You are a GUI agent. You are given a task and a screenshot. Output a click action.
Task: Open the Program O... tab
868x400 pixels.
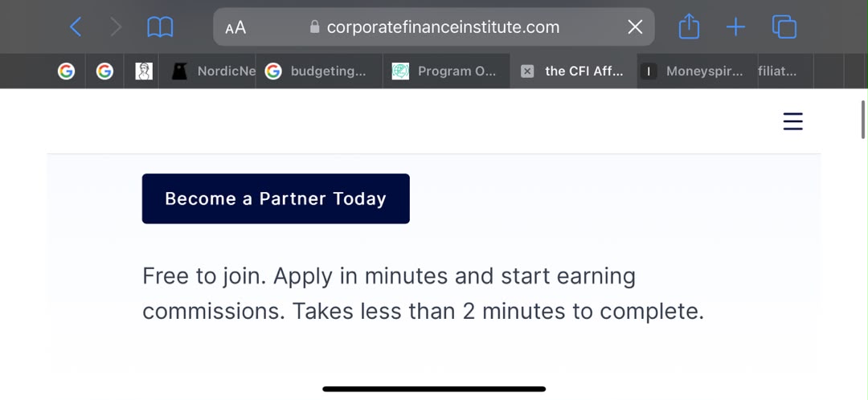coord(446,71)
